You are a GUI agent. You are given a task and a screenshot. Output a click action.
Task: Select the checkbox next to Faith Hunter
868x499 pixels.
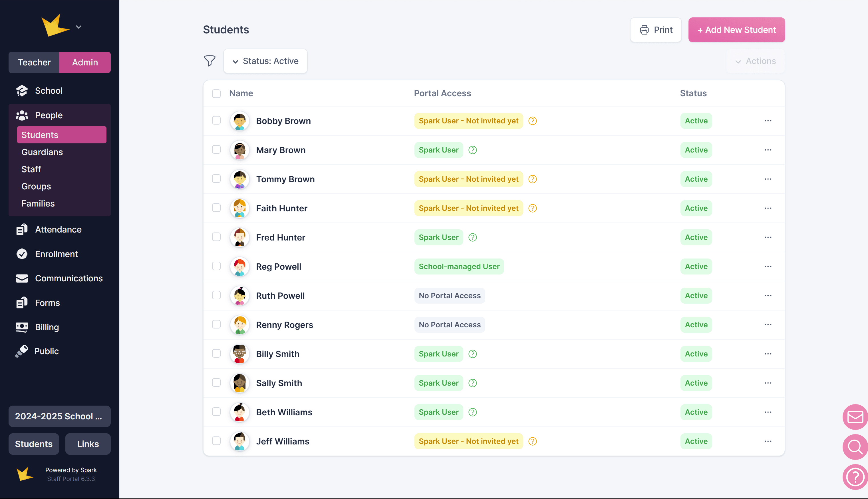(x=216, y=208)
